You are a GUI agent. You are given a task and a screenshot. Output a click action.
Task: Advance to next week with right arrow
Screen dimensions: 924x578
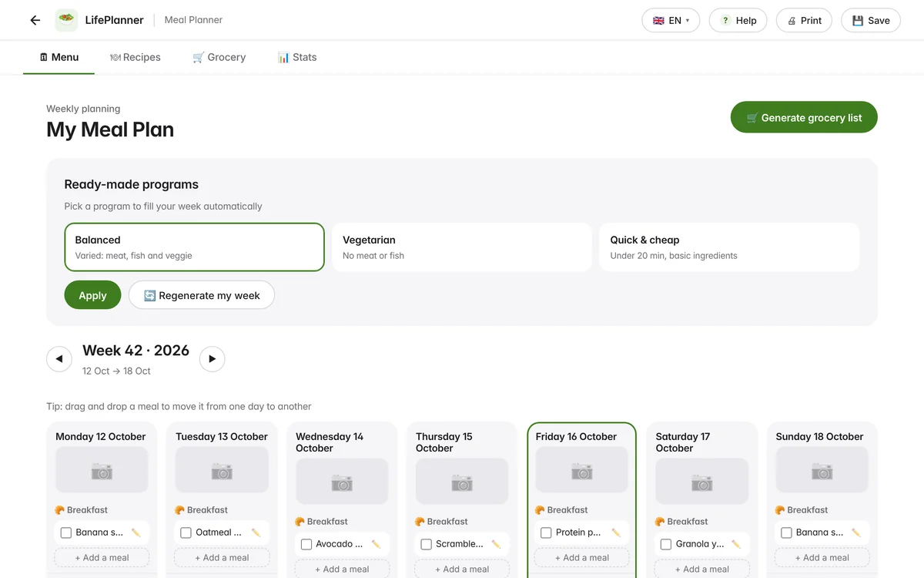pos(212,359)
